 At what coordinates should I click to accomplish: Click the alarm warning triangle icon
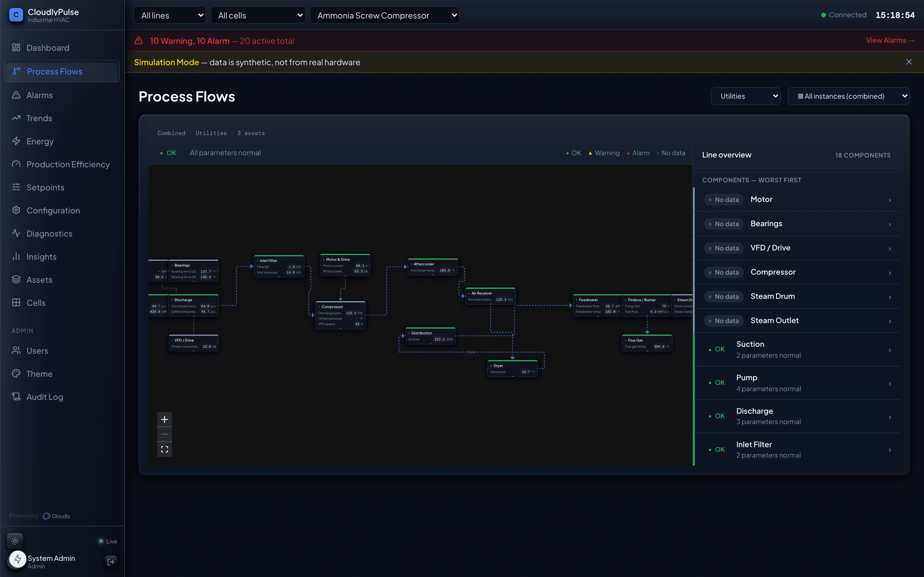point(139,40)
